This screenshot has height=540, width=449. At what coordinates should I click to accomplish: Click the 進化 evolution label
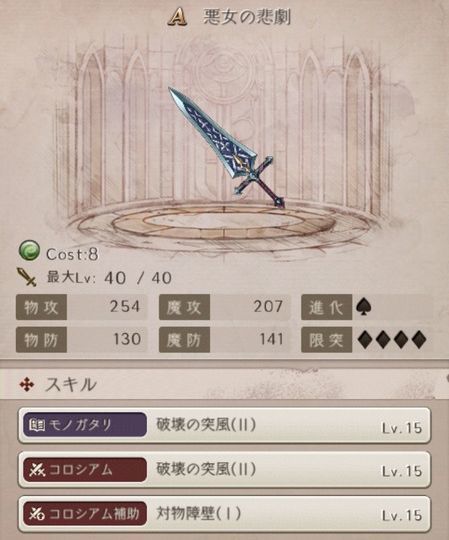tap(326, 307)
